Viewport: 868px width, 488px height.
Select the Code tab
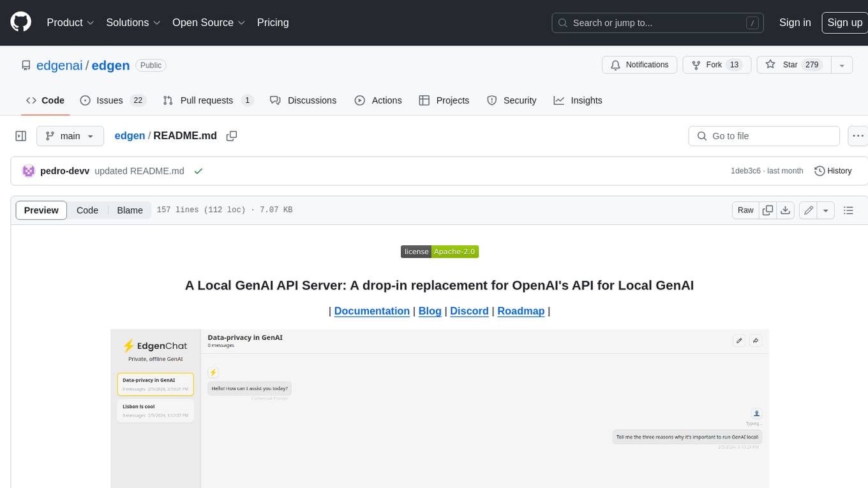click(x=45, y=100)
